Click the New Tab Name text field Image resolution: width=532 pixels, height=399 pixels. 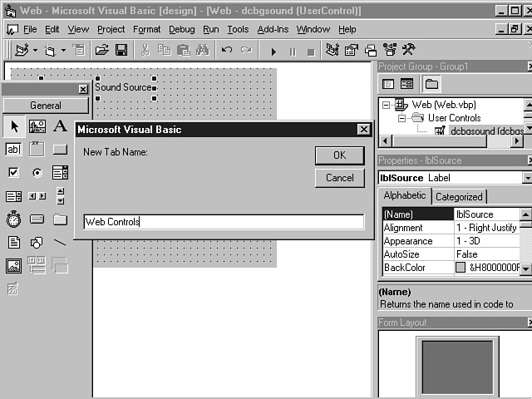tap(224, 222)
